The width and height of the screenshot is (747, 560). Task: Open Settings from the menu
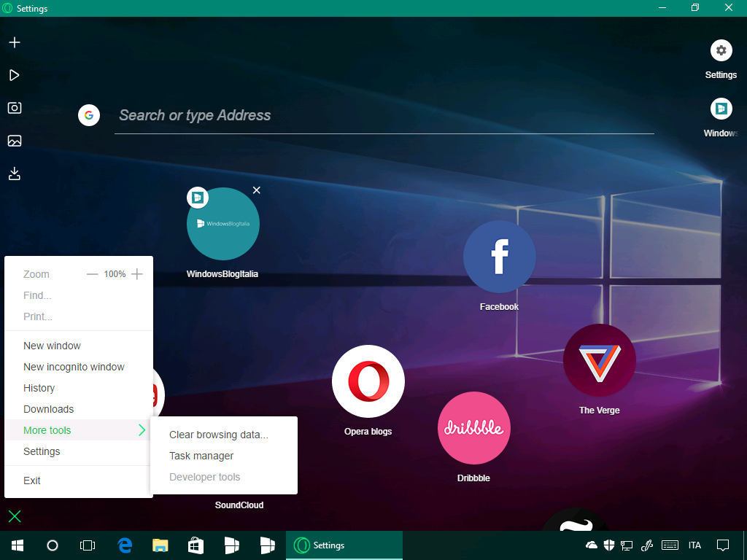[x=79, y=451]
